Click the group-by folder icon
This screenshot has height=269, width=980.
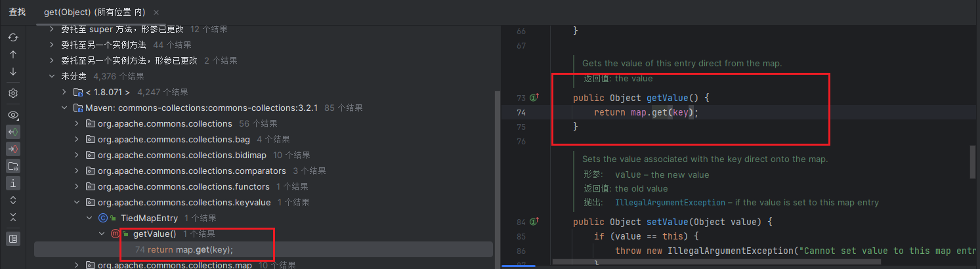coord(13,166)
